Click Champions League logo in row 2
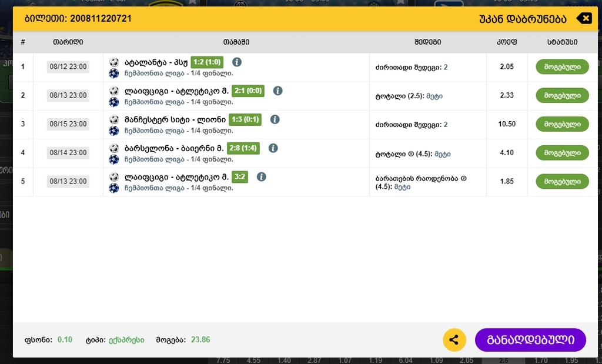Viewport: 602px width, 364px height. [113, 102]
